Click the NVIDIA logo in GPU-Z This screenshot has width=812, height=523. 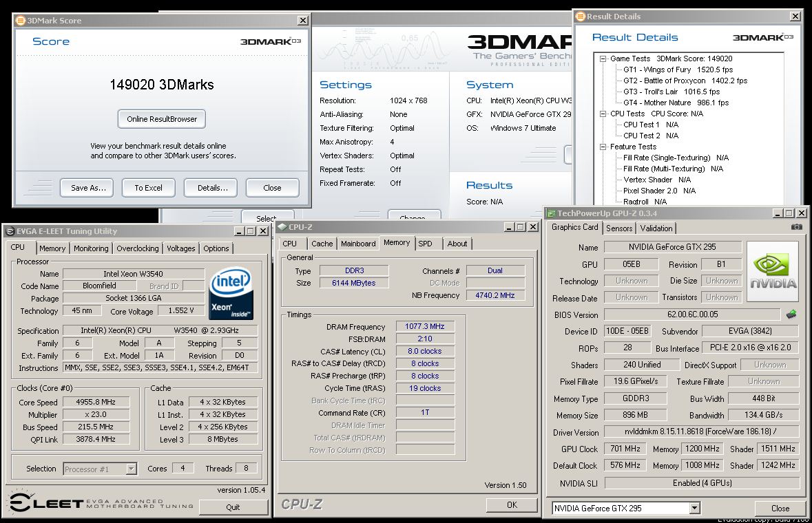tap(773, 272)
